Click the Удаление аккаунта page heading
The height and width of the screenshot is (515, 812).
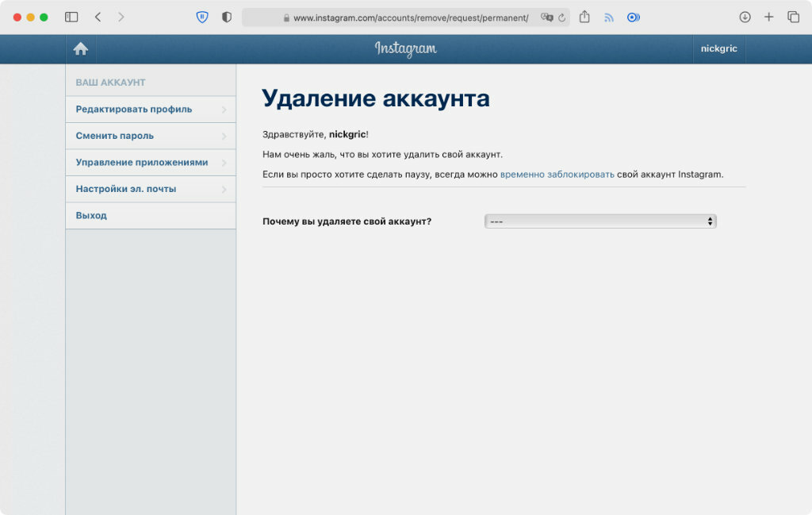coord(375,98)
